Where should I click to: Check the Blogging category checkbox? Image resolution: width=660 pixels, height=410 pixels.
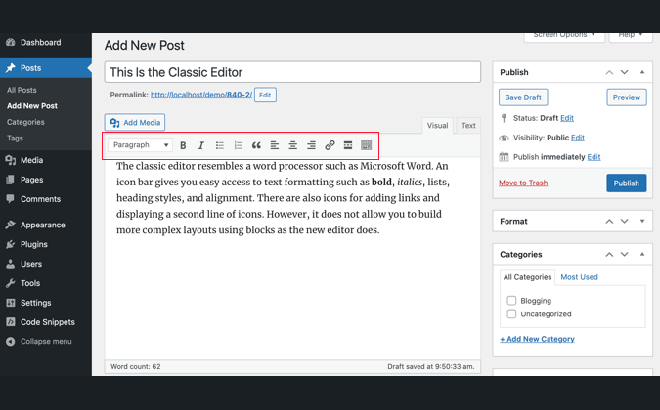(x=512, y=300)
